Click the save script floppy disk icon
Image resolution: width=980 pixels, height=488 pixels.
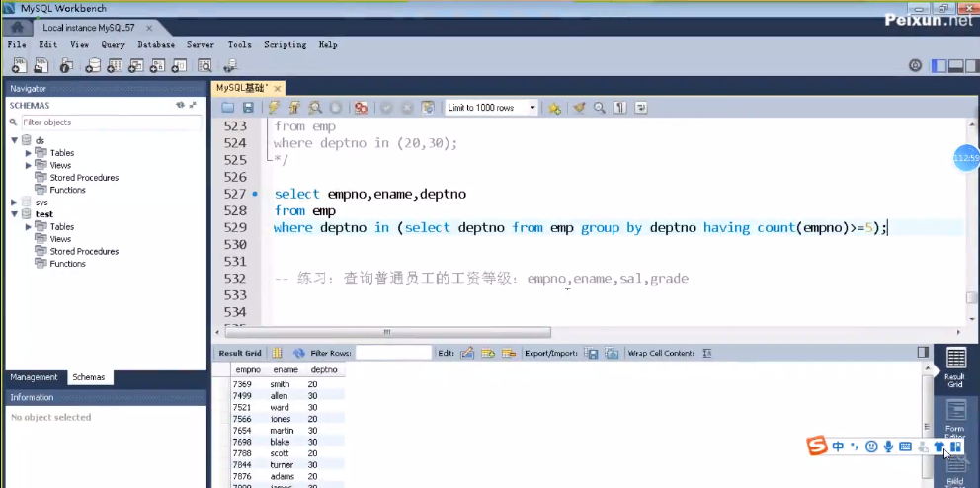point(248,108)
